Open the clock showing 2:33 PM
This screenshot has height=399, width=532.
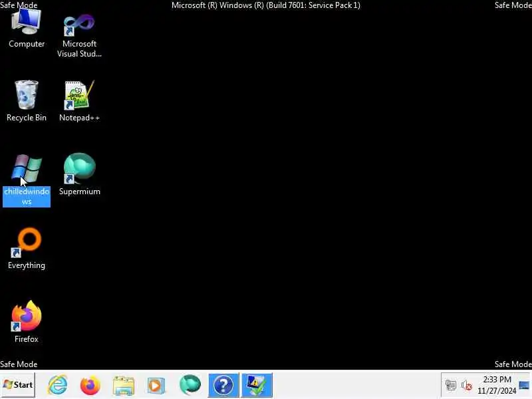497,385
